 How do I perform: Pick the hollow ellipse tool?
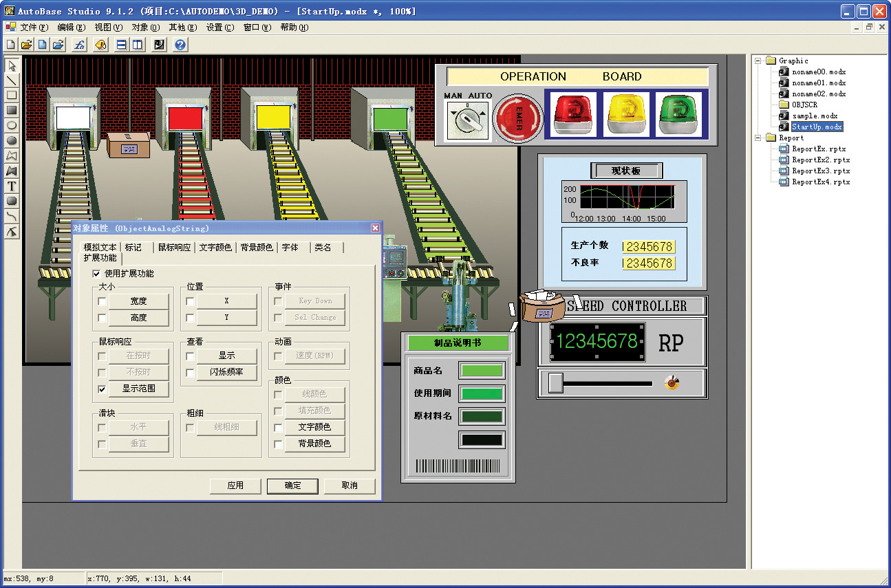point(12,125)
